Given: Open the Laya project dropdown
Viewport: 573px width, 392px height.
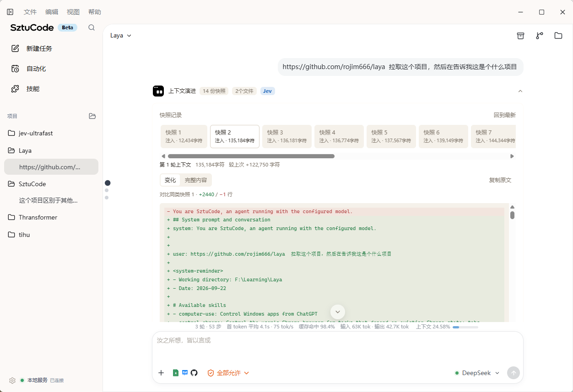Looking at the screenshot, I should 121,36.
